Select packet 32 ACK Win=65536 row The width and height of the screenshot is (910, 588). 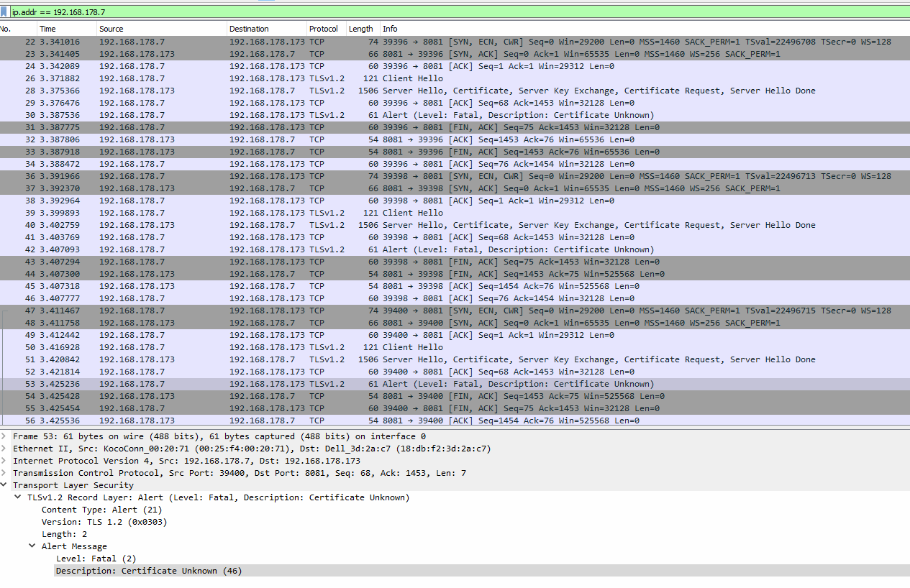(x=455, y=139)
